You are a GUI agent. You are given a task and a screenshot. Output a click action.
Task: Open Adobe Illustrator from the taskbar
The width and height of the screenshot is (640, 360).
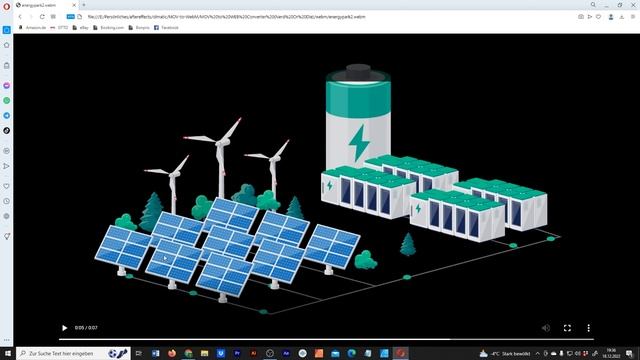[x=253, y=353]
